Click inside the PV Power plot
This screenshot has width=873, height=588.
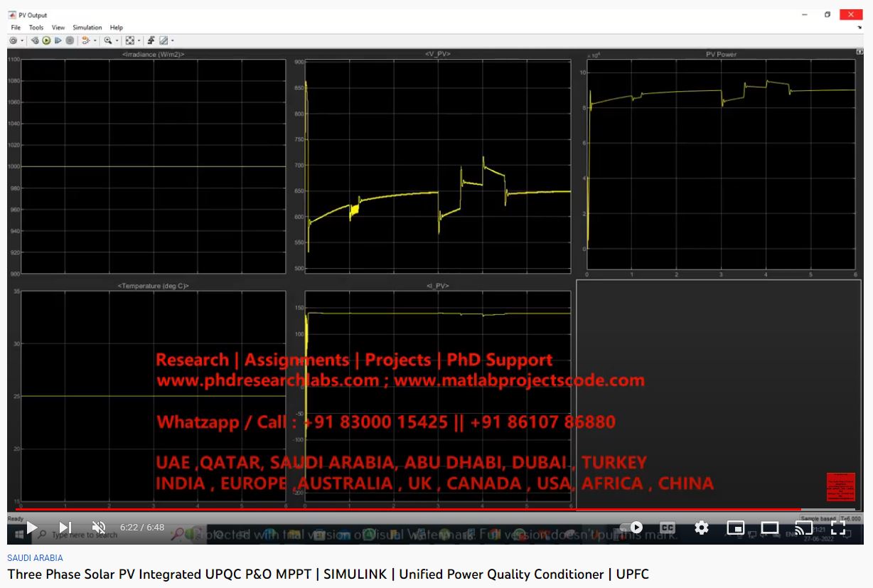[x=721, y=164]
